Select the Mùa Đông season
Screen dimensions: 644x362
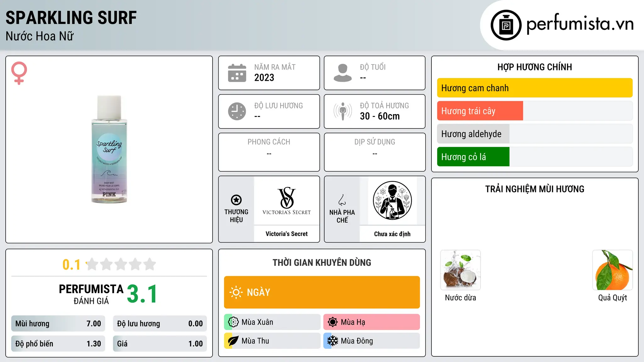[372, 341]
